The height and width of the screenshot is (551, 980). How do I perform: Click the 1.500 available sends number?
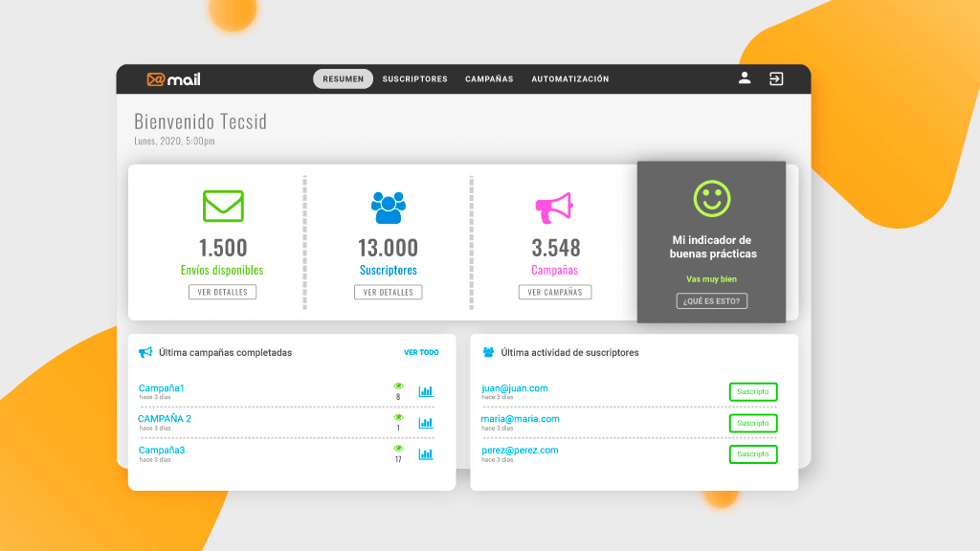tap(222, 248)
